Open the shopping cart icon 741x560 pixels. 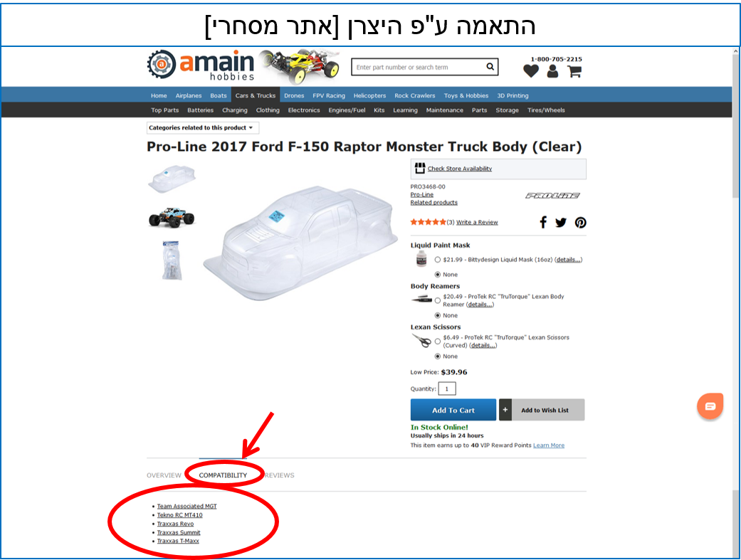coord(574,71)
